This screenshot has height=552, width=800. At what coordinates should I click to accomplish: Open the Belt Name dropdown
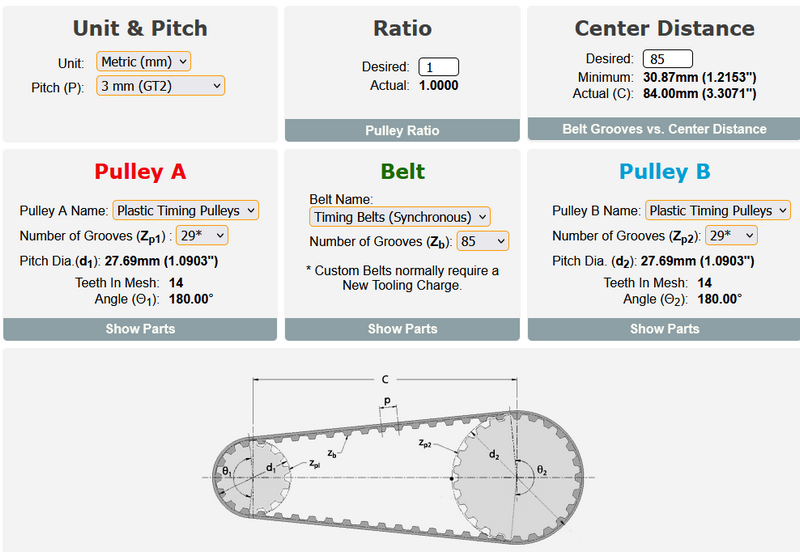(x=399, y=217)
